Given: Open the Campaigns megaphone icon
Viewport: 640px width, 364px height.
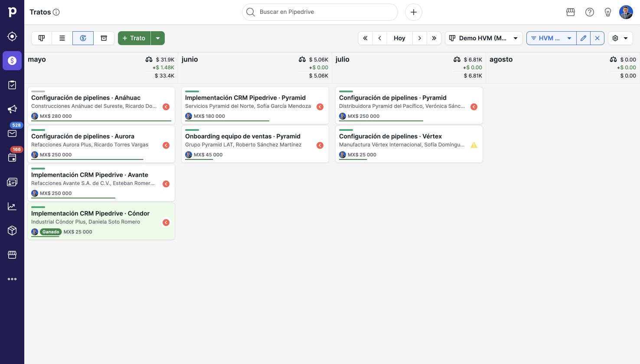Looking at the screenshot, I should point(12,109).
